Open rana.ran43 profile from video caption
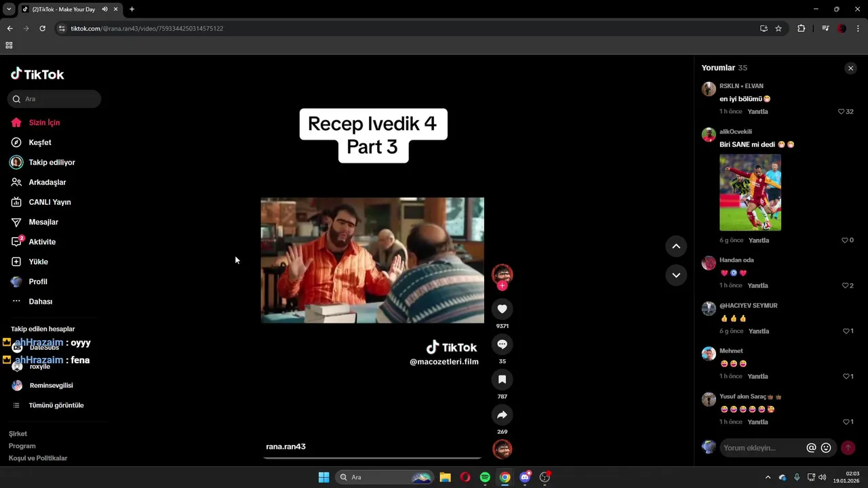The width and height of the screenshot is (868, 488). click(285, 447)
